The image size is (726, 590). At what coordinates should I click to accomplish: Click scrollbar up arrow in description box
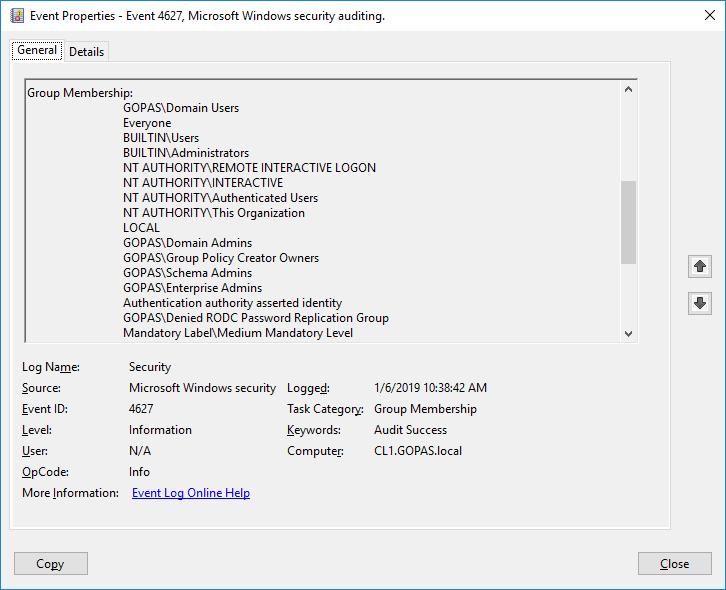pyautogui.click(x=628, y=89)
